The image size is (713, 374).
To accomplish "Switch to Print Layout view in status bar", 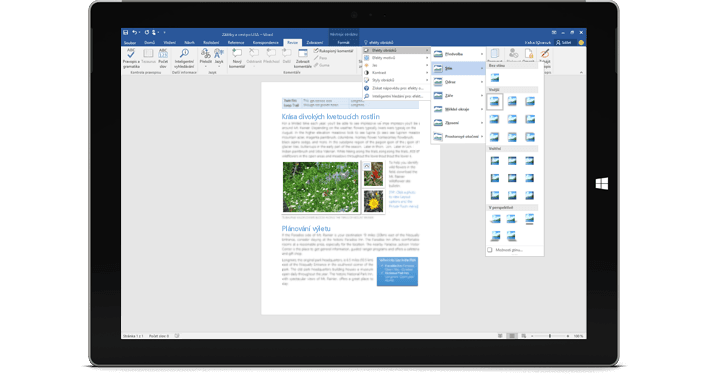I will [x=512, y=336].
